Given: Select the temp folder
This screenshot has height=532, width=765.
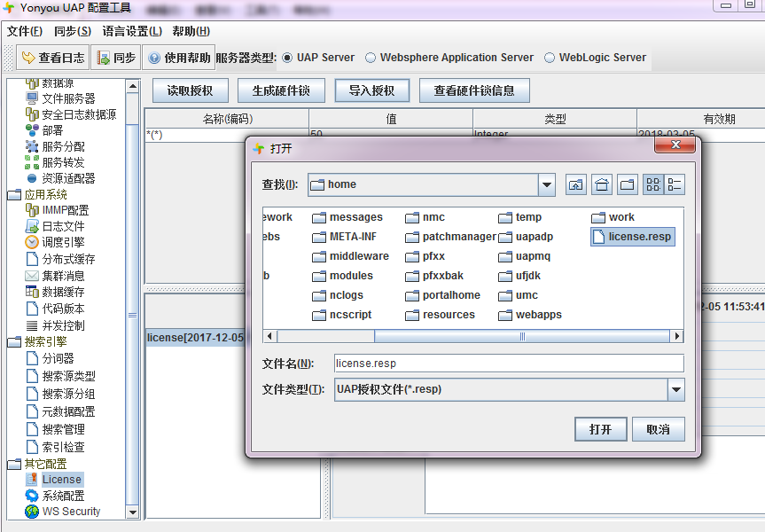Looking at the screenshot, I should tap(520, 217).
